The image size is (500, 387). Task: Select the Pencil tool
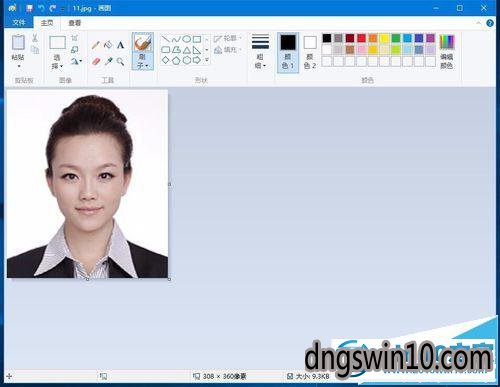(x=96, y=45)
